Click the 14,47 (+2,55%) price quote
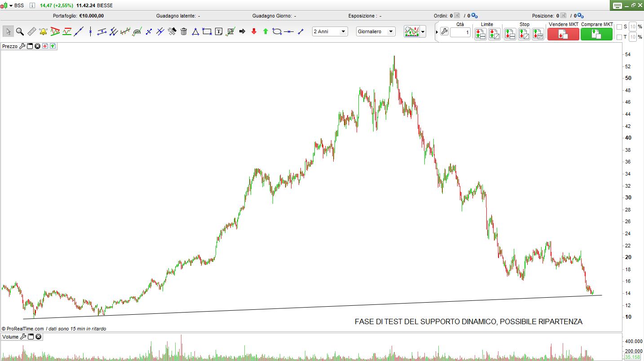 pyautogui.click(x=57, y=5)
